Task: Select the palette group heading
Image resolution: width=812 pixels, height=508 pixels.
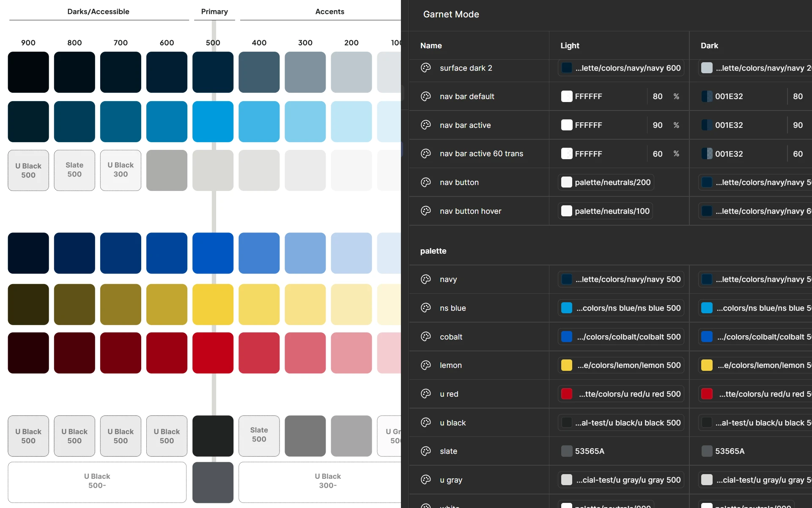Action: pos(433,251)
